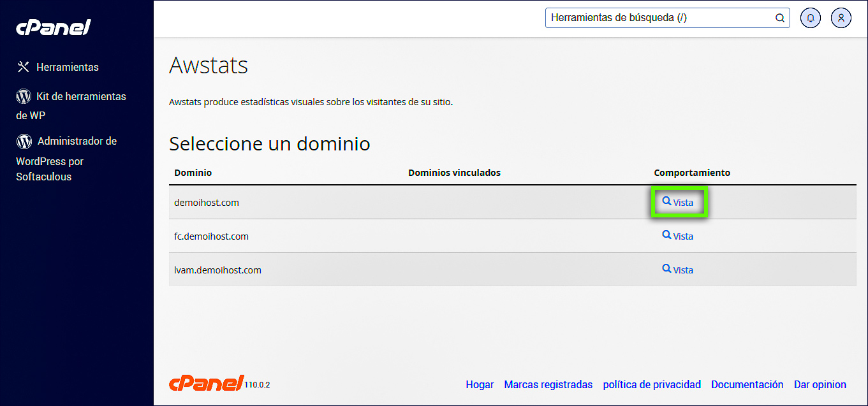Click magnifier icon for fc.demoihost.com row
Viewport: 868px width, 406px height.
666,235
